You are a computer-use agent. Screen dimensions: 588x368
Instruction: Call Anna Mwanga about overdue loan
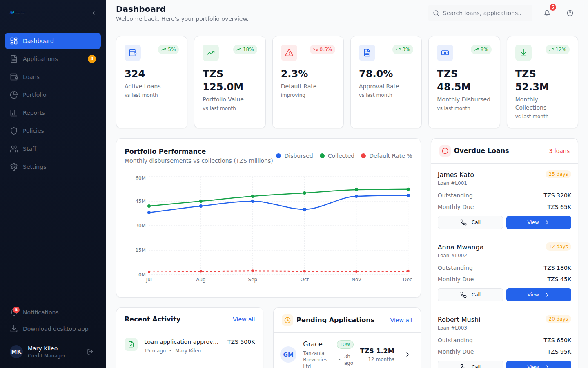470,295
